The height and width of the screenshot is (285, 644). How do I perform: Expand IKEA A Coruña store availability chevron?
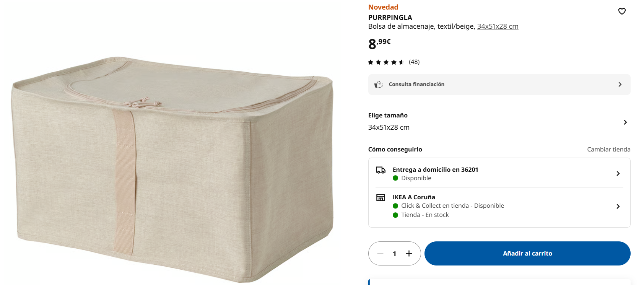pyautogui.click(x=618, y=206)
